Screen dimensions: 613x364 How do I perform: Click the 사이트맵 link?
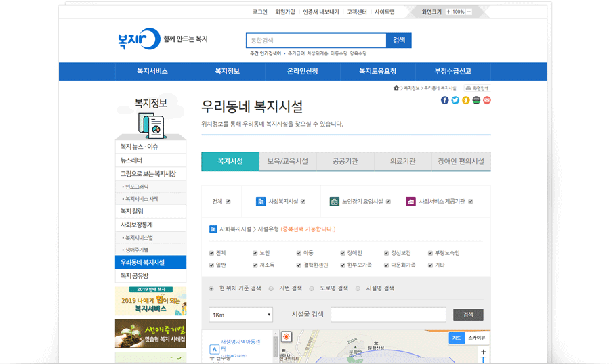[x=384, y=12]
